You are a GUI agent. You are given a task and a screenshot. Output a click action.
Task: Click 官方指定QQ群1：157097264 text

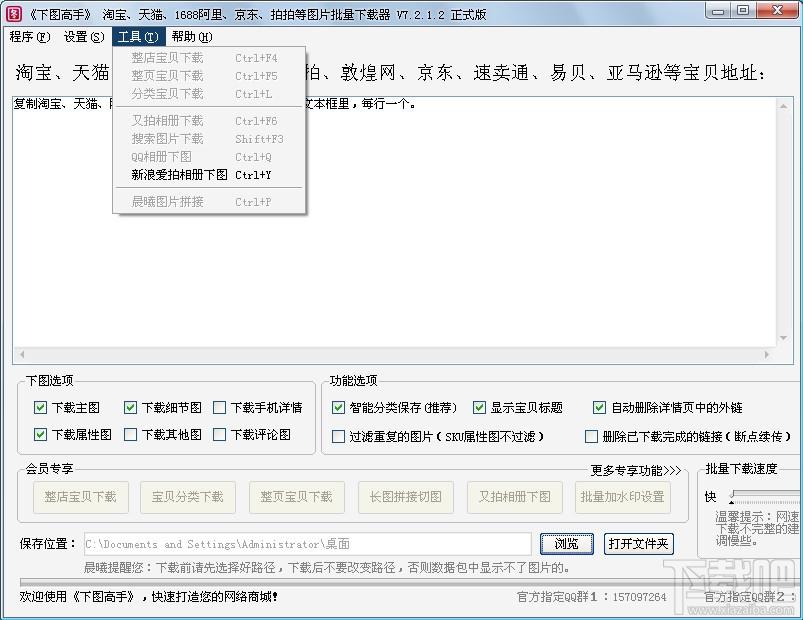click(591, 597)
